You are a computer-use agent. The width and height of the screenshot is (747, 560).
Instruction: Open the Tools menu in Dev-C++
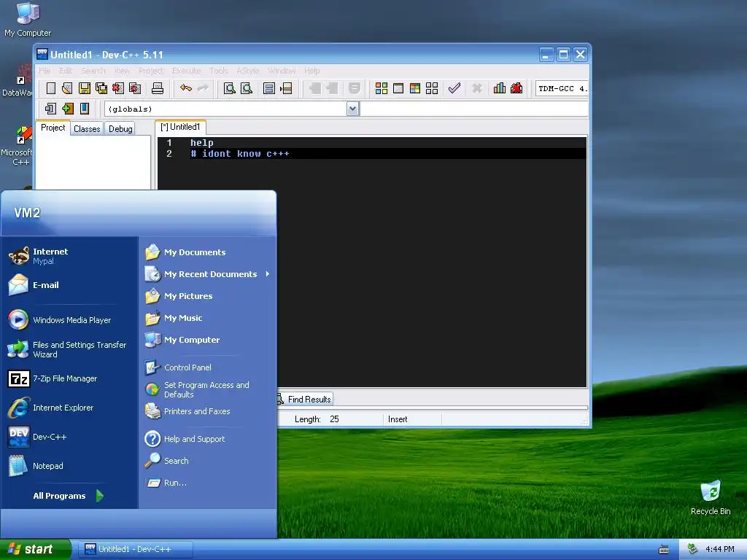[219, 71]
